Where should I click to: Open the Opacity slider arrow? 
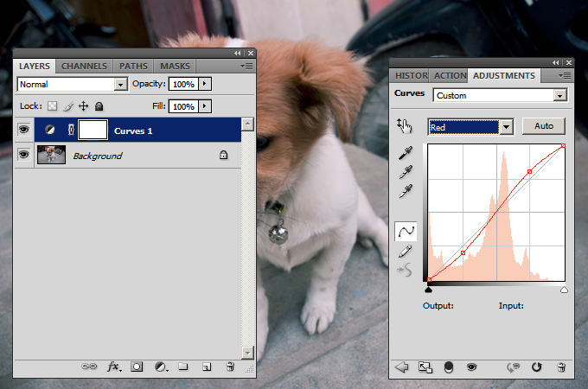click(x=205, y=84)
